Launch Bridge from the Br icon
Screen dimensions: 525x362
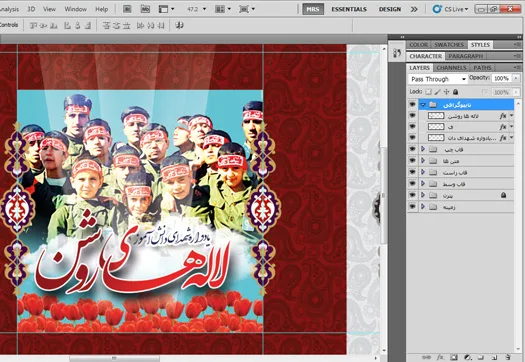point(127,9)
